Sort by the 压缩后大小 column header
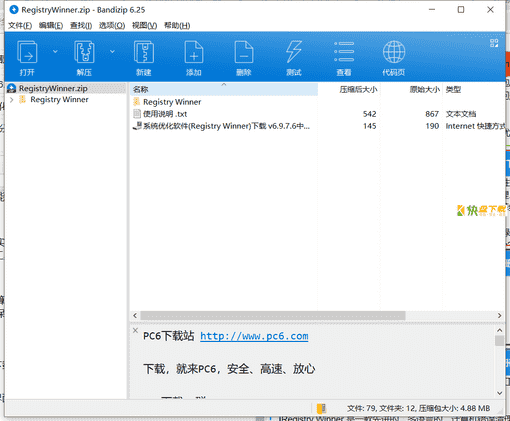This screenshot has width=510, height=421. coord(349,89)
